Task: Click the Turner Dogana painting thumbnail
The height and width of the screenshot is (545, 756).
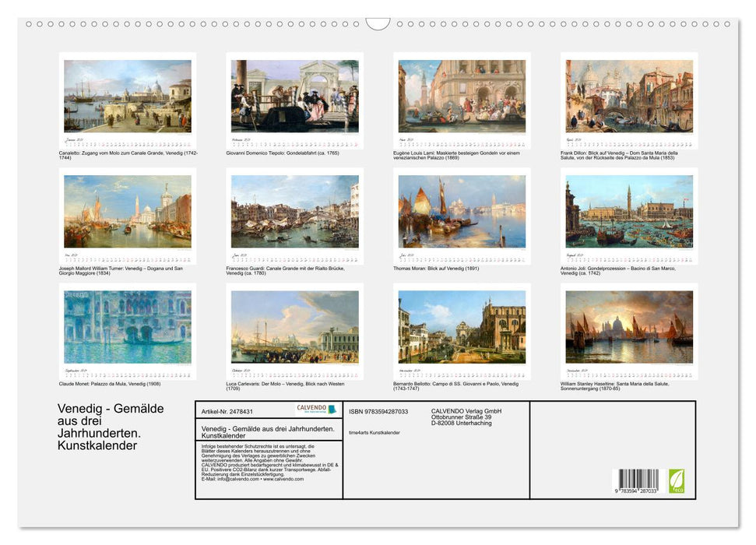Action: click(128, 211)
